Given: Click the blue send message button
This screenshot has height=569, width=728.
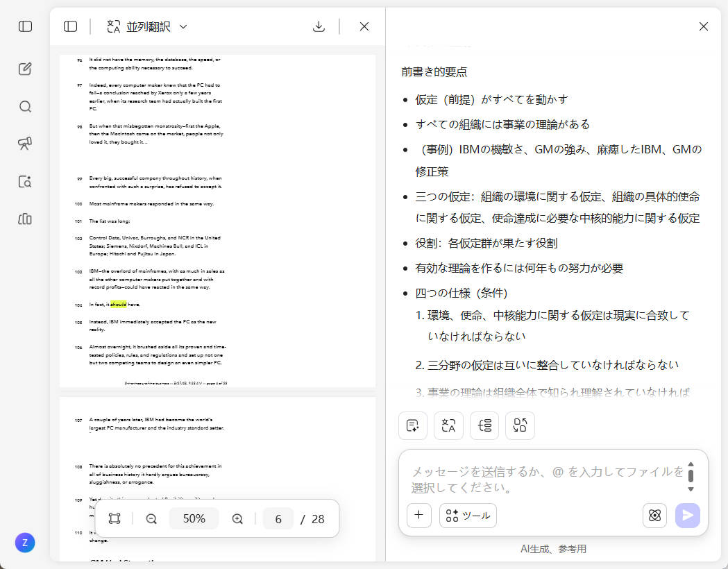Looking at the screenshot, I should (x=688, y=516).
